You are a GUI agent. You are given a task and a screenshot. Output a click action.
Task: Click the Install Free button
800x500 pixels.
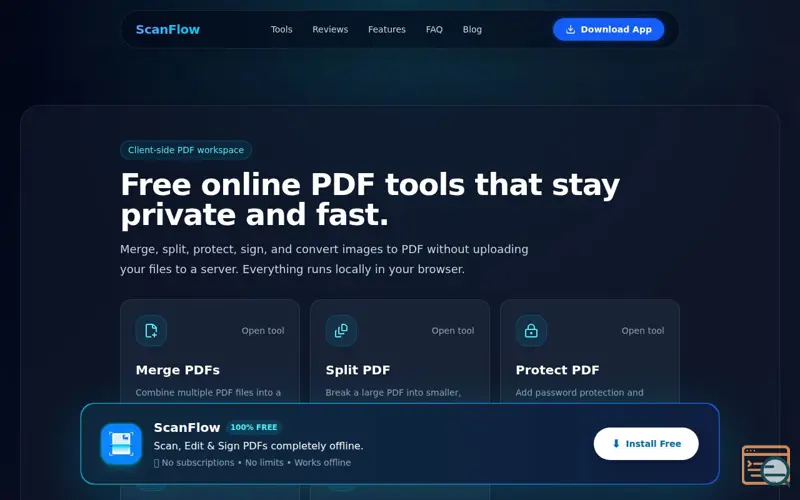646,444
